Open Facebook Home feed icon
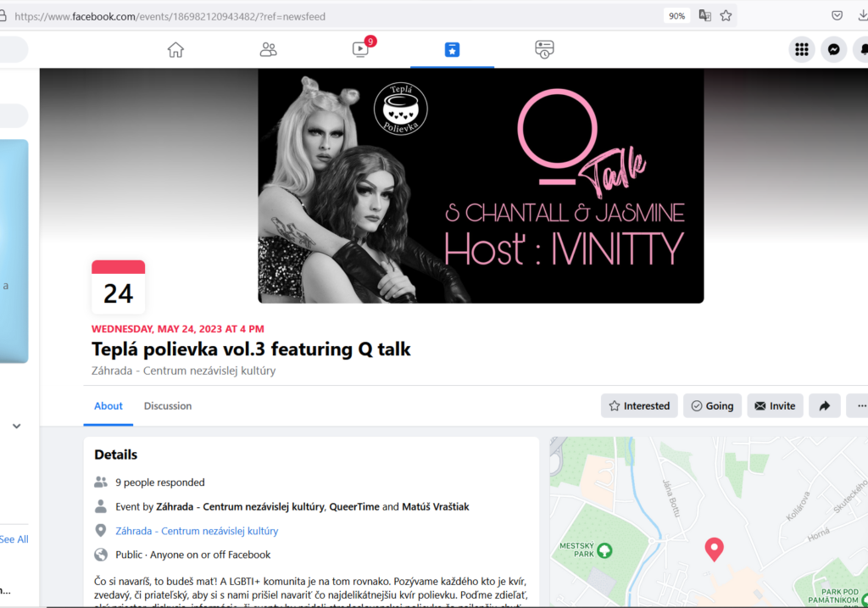 (175, 50)
